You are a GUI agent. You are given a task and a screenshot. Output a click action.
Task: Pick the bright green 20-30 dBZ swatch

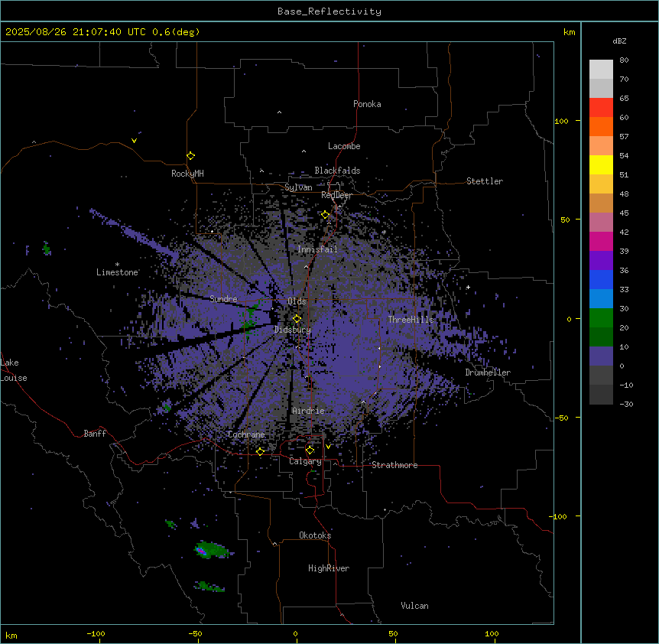point(601,318)
